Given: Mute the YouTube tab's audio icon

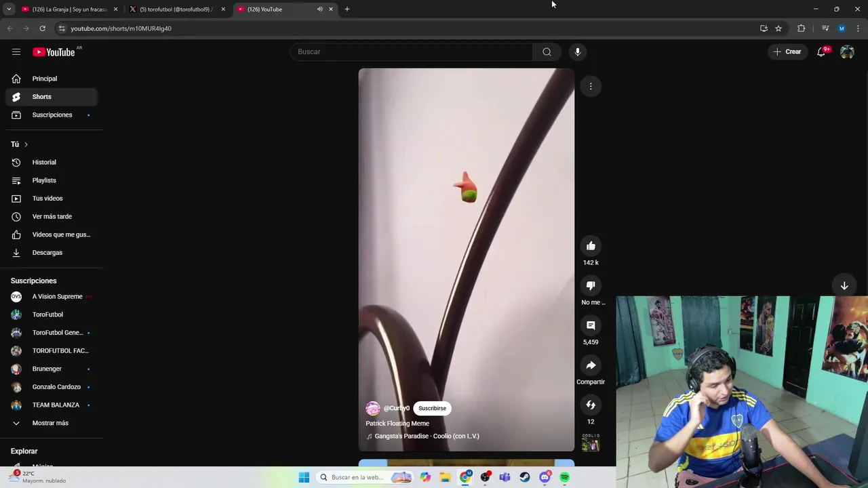Looking at the screenshot, I should point(319,9).
